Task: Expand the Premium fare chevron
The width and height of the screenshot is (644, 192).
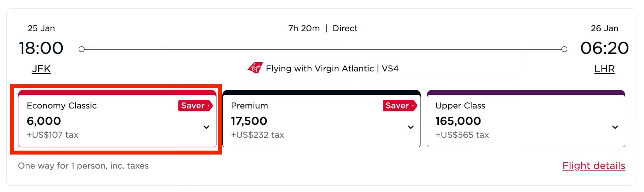Action: coord(410,127)
